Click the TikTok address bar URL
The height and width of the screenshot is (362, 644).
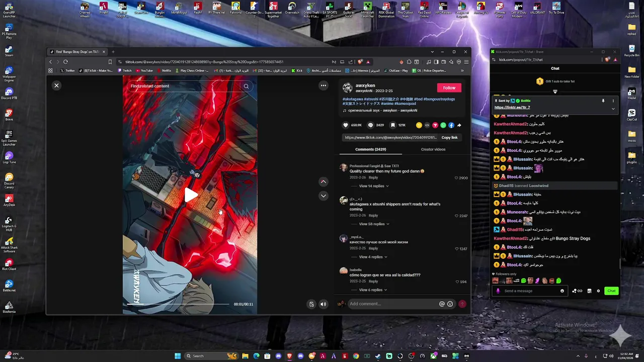204,62
